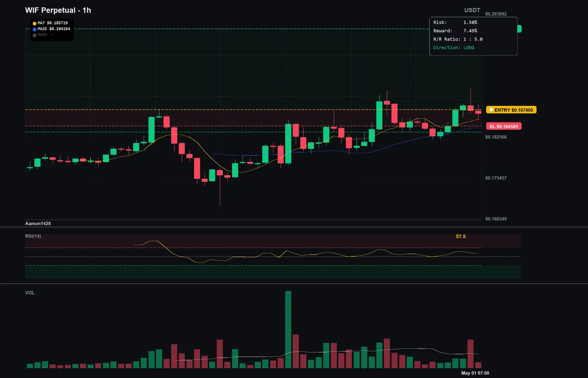
Task: Click the MA7 $0.185729 legend text
Action: tap(52, 23)
